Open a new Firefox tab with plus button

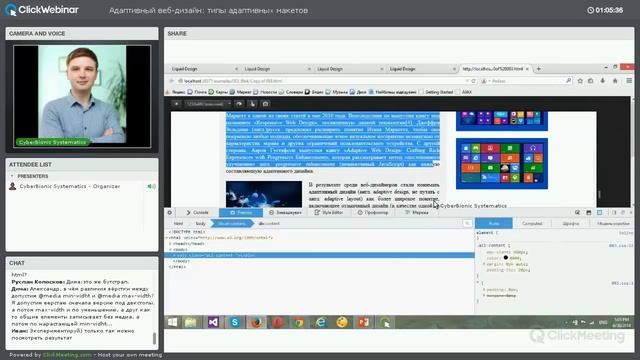tap(538, 69)
